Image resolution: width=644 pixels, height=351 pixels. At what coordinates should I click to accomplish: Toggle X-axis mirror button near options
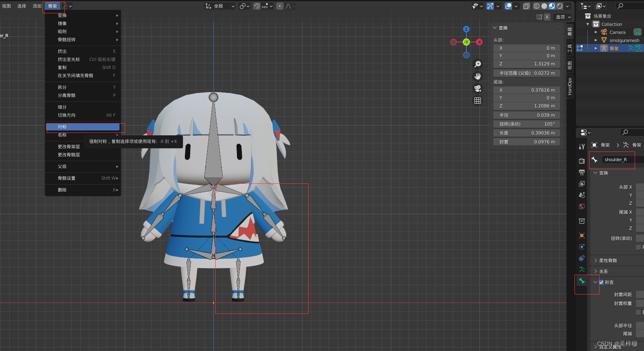(x=547, y=17)
